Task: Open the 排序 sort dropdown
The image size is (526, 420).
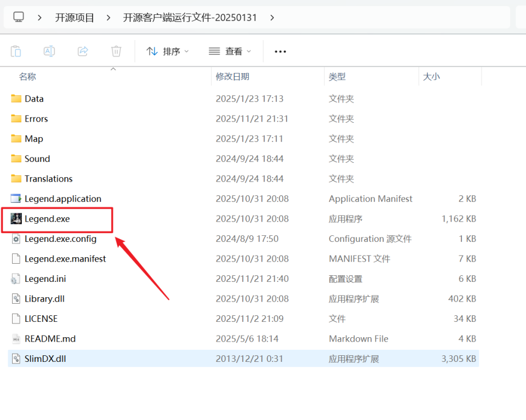Action: 168,52
